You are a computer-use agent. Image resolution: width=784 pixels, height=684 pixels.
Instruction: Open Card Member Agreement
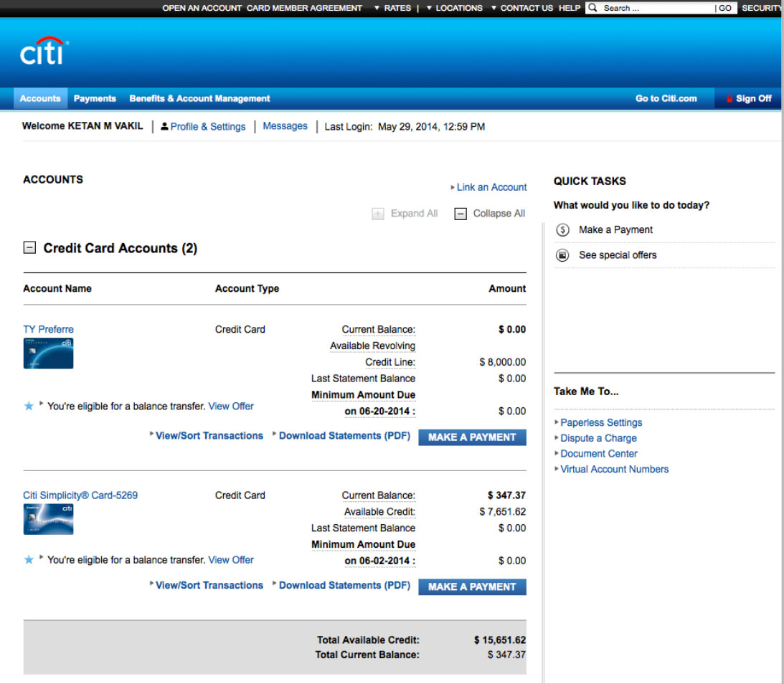(304, 8)
